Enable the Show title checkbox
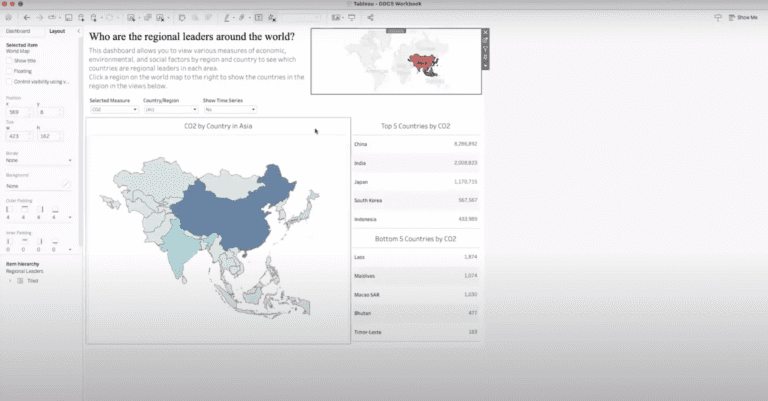The image size is (768, 401). click(9, 61)
